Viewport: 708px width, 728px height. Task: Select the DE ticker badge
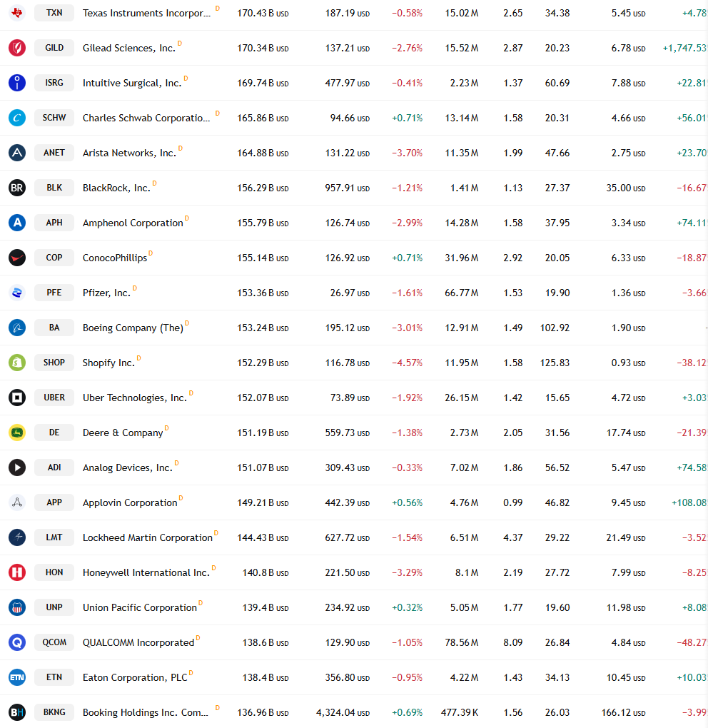[54, 433]
